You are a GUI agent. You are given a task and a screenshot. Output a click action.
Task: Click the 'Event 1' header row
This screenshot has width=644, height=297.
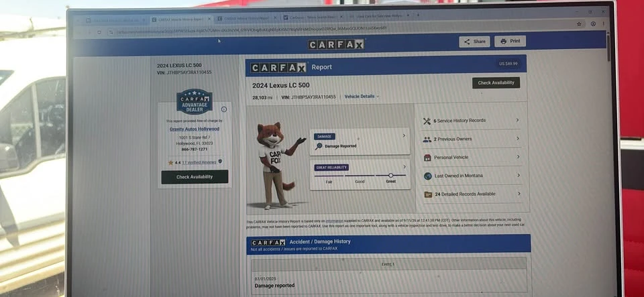(388, 263)
